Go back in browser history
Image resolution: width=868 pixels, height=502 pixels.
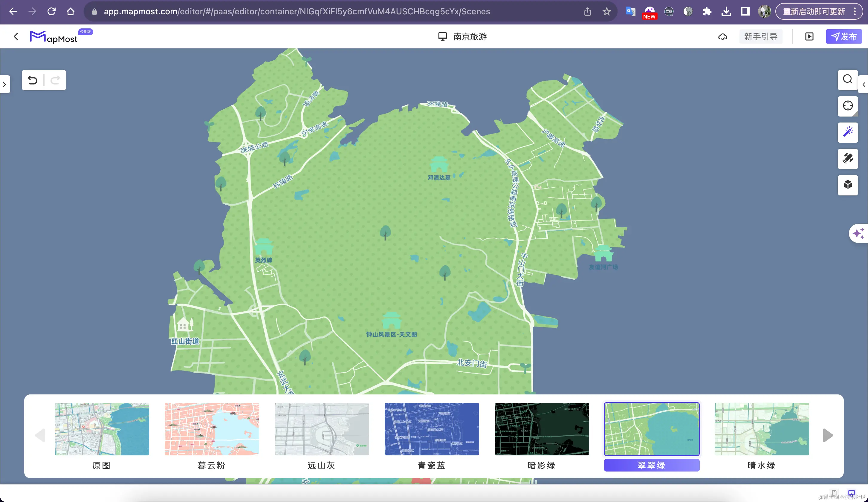tap(13, 11)
